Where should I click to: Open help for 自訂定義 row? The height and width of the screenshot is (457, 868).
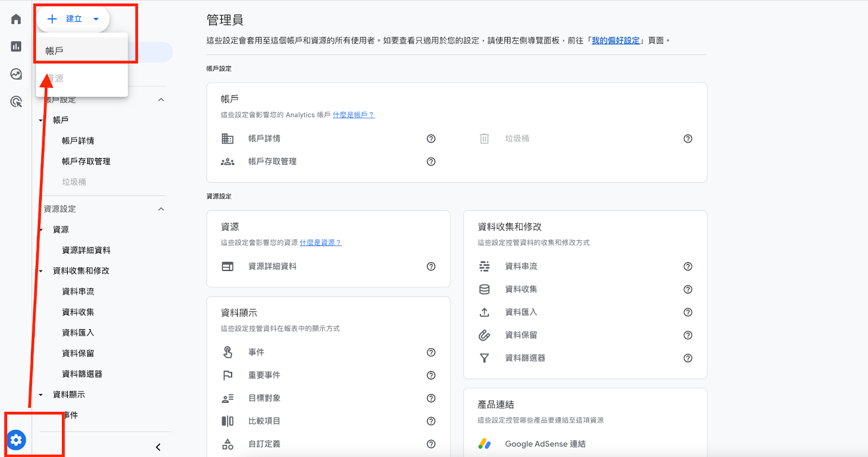(x=431, y=444)
